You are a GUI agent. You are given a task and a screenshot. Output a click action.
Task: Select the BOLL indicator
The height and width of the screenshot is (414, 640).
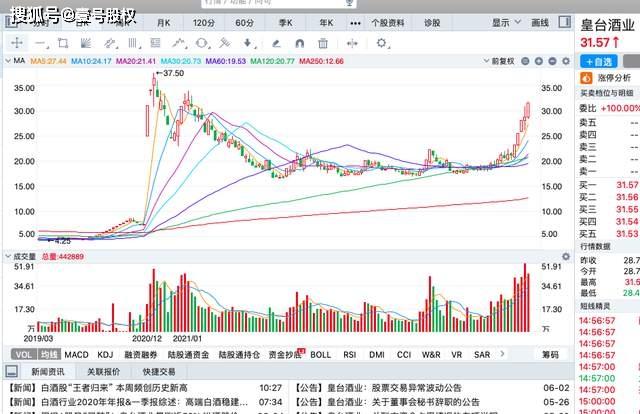point(320,355)
